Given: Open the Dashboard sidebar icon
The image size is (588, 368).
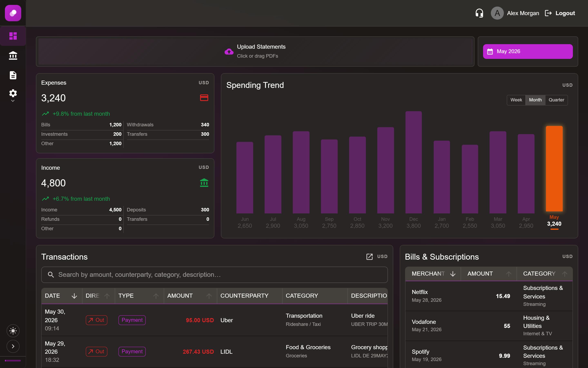Looking at the screenshot, I should click(x=13, y=36).
